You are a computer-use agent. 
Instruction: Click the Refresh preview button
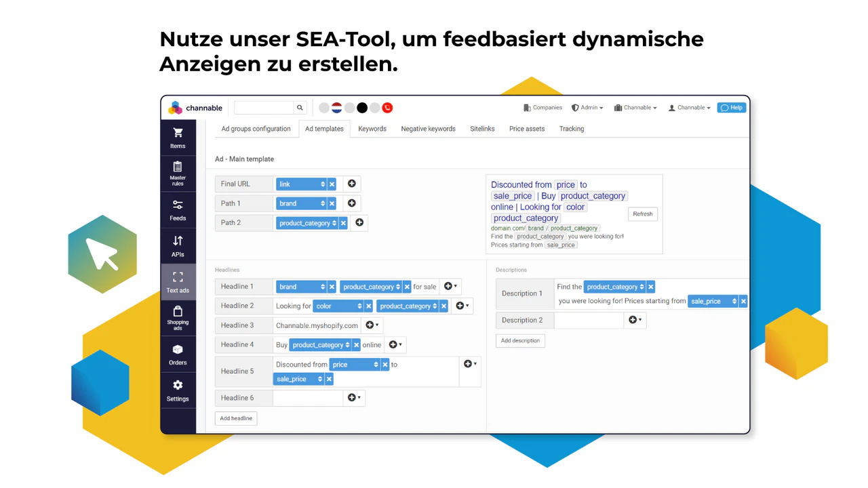[x=643, y=214]
